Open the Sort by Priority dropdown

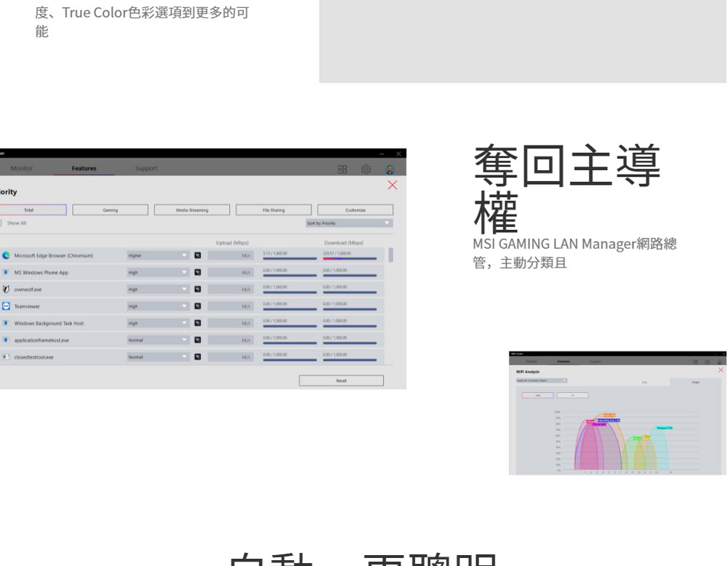coord(349,223)
